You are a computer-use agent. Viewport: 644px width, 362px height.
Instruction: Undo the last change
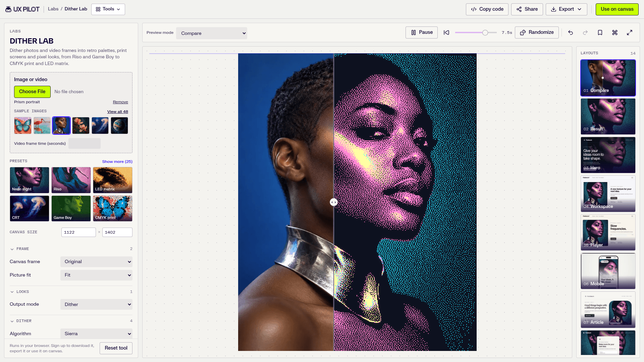(571, 33)
